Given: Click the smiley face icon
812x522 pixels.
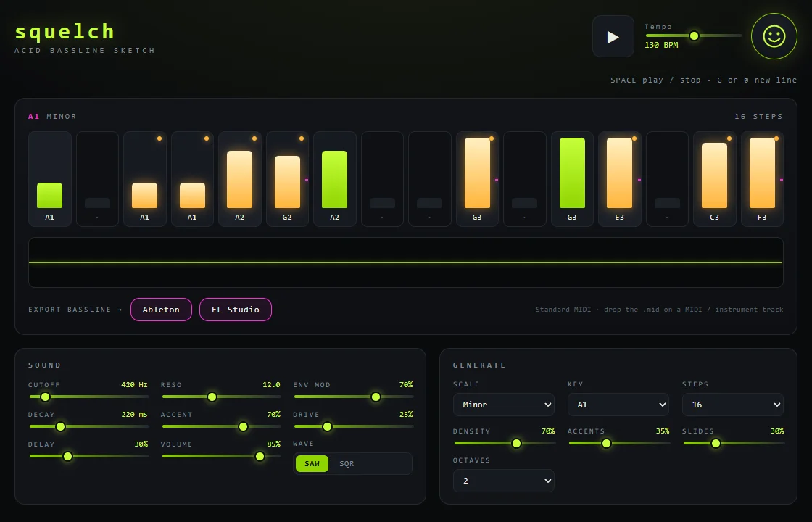Looking at the screenshot, I should tap(774, 36).
